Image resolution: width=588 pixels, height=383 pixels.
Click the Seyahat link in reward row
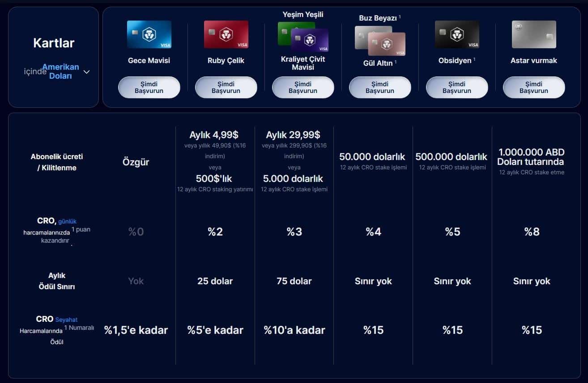click(x=67, y=319)
